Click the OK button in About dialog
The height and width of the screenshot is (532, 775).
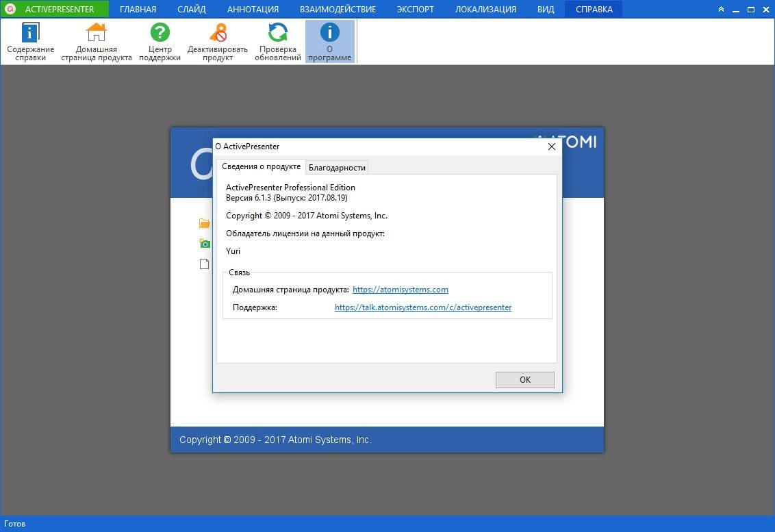(525, 380)
